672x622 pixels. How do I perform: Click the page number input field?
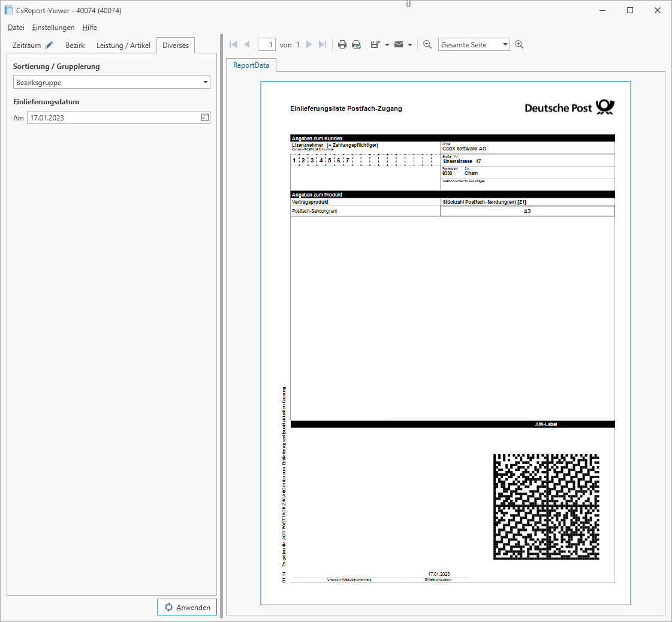(267, 44)
